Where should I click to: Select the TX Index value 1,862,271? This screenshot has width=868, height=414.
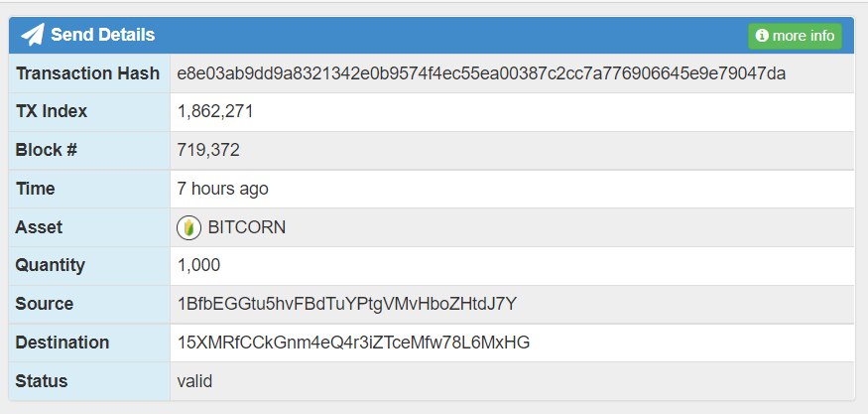pyautogui.click(x=215, y=112)
